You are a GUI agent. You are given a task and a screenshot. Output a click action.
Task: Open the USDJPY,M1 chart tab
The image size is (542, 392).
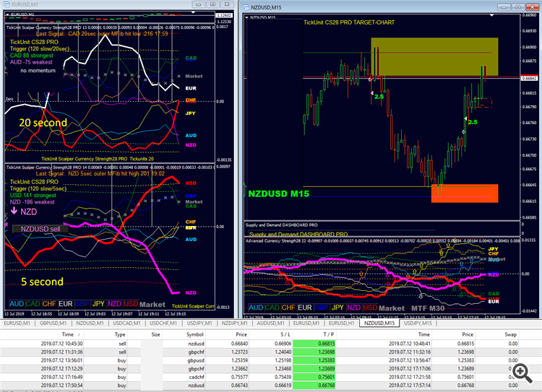click(199, 323)
